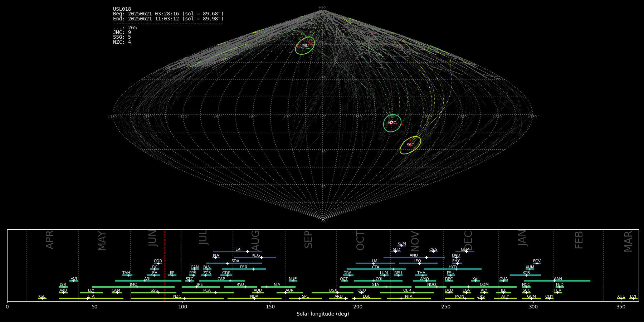The image size is (644, 322).
Task: Click the URS shower marker in the timeline
Action: (x=481, y=298)
